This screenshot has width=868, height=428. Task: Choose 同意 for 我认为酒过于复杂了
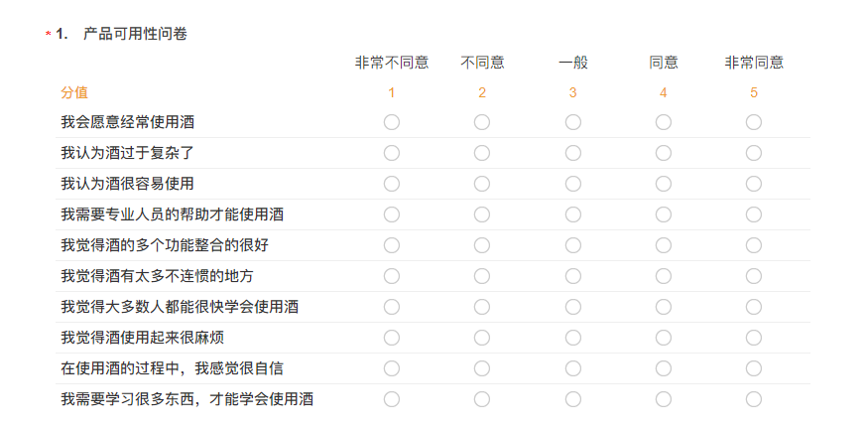[664, 153]
